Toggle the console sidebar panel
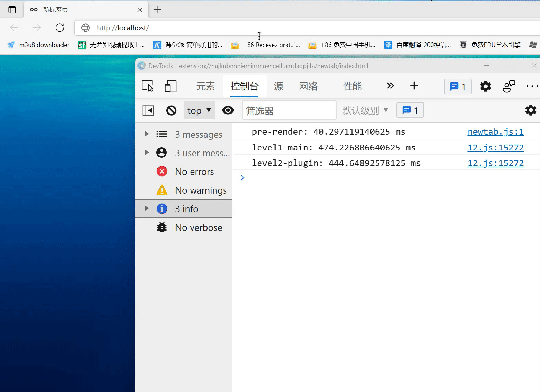 tap(148, 110)
